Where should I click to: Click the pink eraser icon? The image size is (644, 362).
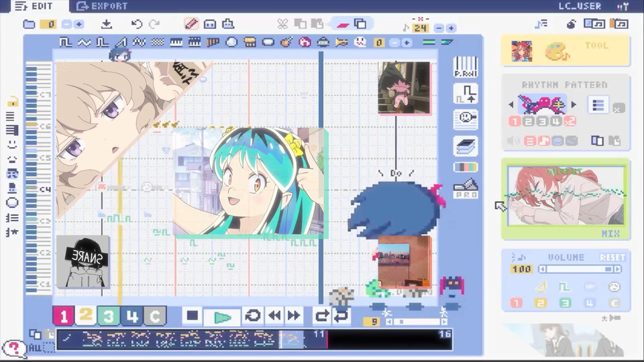[343, 25]
